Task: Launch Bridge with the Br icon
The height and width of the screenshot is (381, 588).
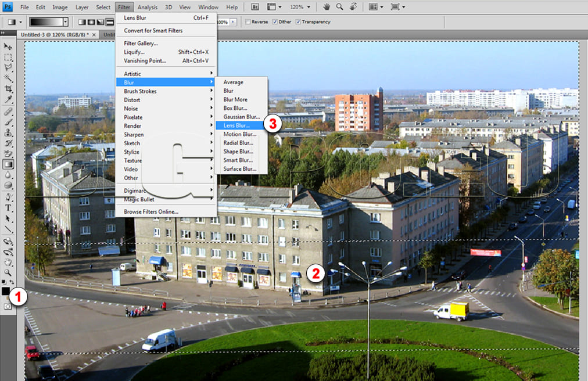Action: click(x=255, y=7)
